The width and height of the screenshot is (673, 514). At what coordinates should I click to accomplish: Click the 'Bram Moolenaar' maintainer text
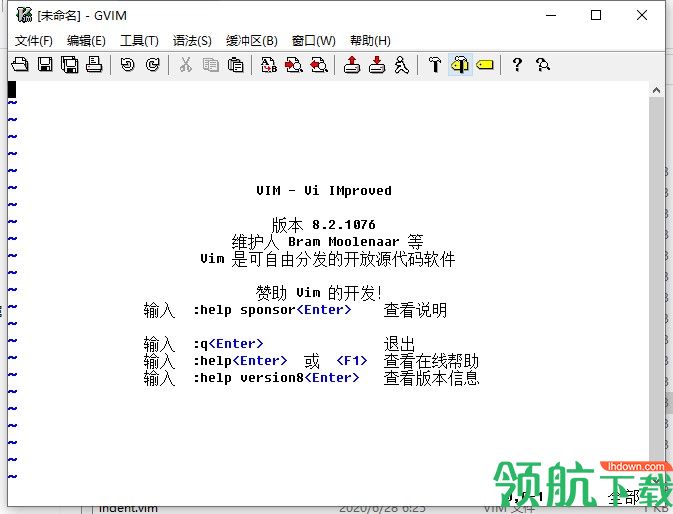click(x=343, y=242)
